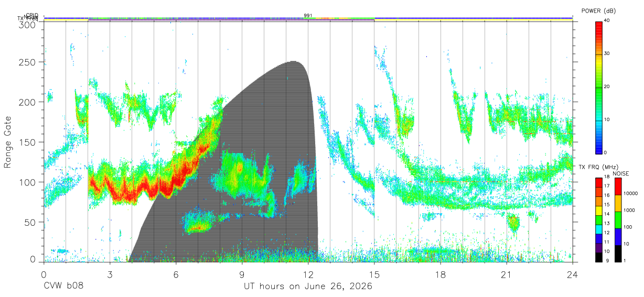Click the red NOISE swatch above 10000
Image resolution: width=644 pixels, height=297 pixels.
[618, 186]
